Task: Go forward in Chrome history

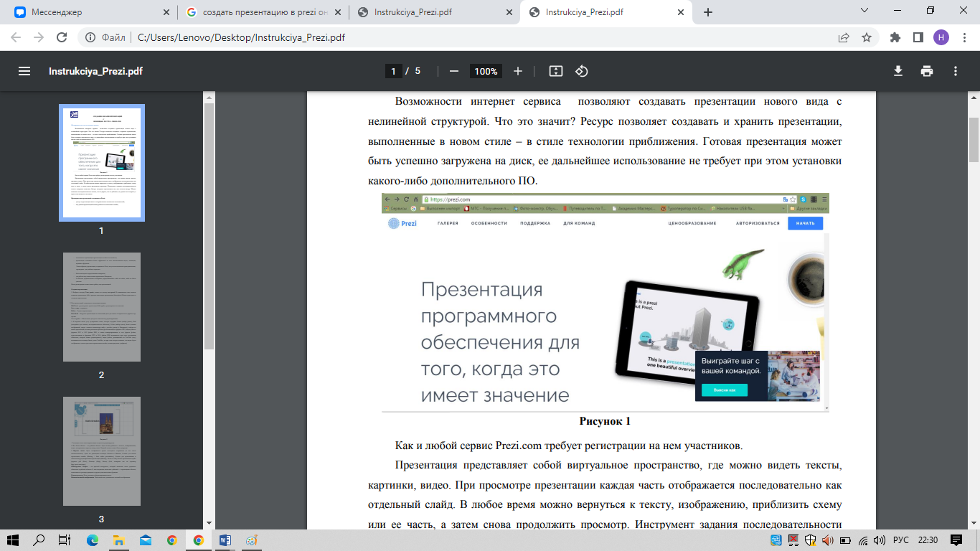Action: pos(39,37)
